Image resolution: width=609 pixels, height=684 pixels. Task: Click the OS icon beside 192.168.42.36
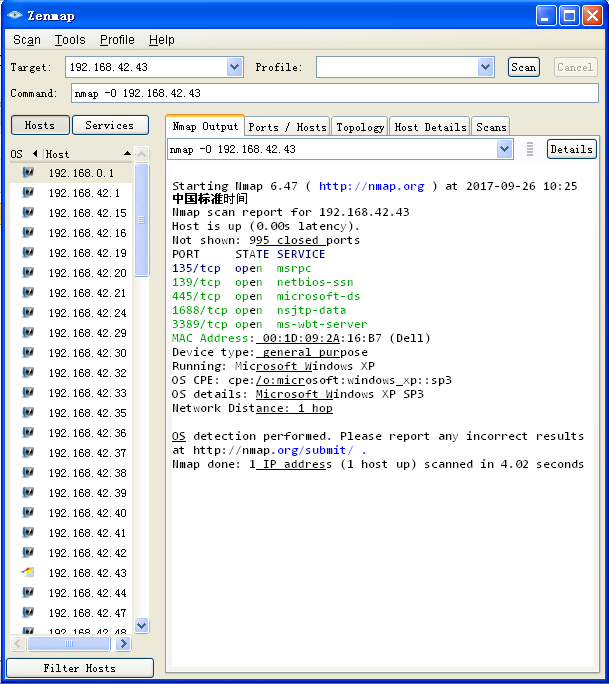point(28,432)
